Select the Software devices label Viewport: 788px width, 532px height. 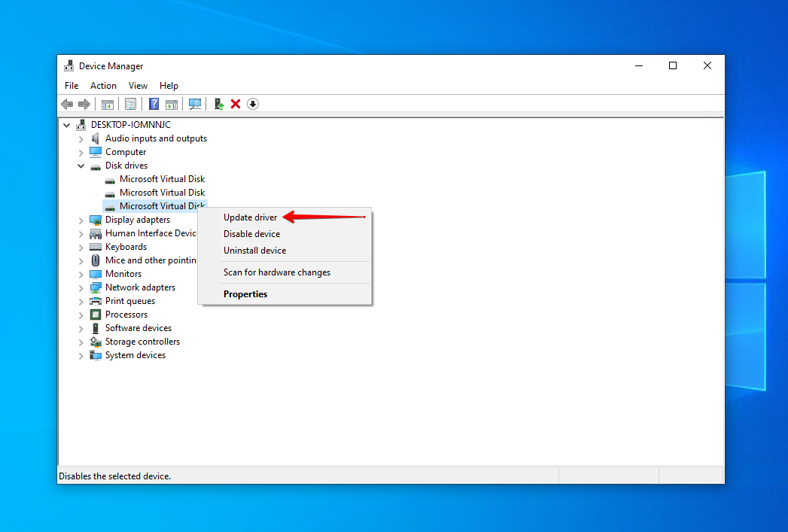(x=138, y=328)
